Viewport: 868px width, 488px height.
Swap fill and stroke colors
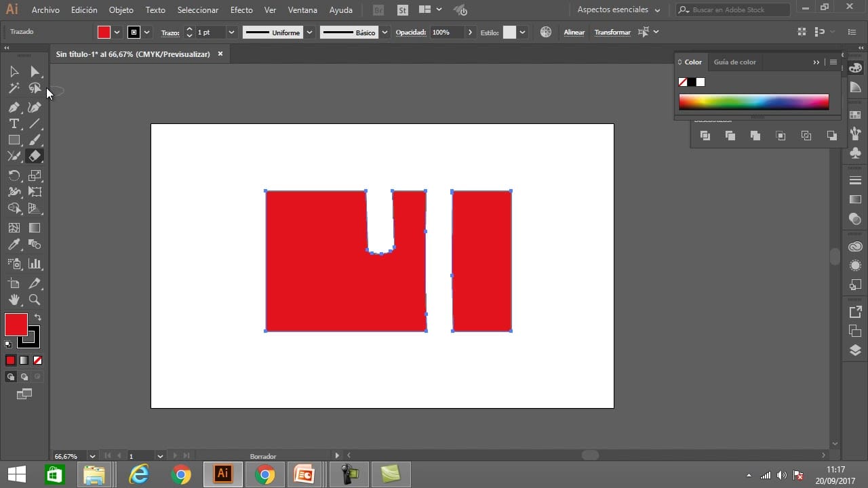38,317
